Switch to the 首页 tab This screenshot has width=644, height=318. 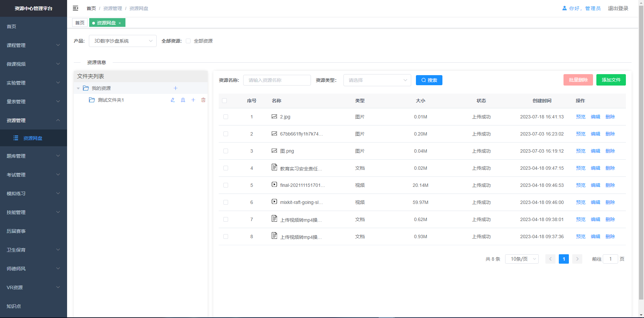pyautogui.click(x=80, y=23)
